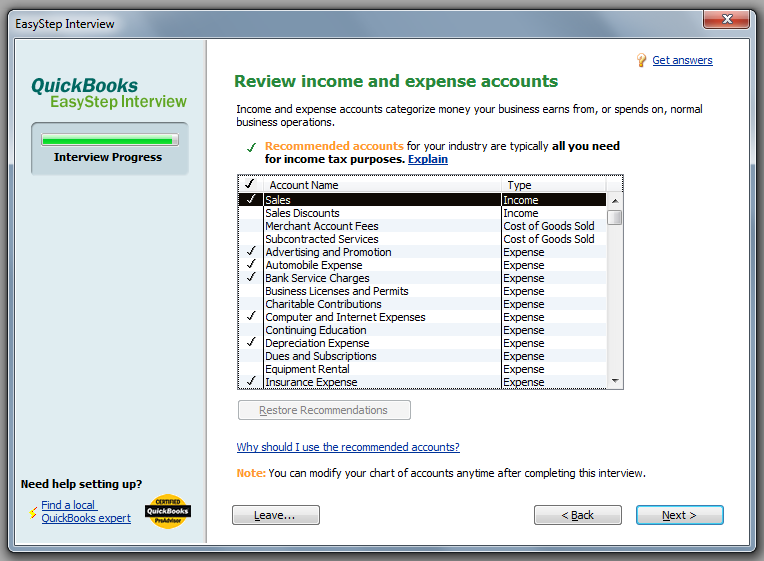This screenshot has width=764, height=561.
Task: Click the list scrollbar up arrow
Action: (615, 200)
